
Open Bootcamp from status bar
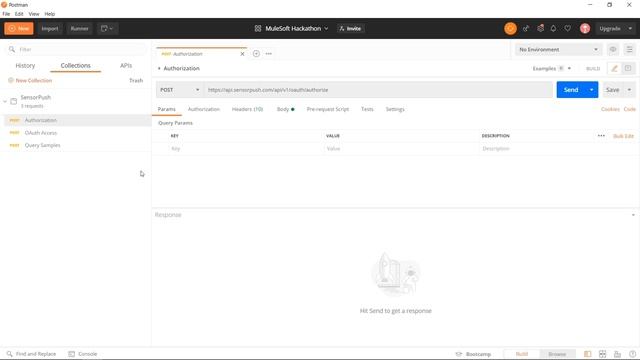pos(473,354)
